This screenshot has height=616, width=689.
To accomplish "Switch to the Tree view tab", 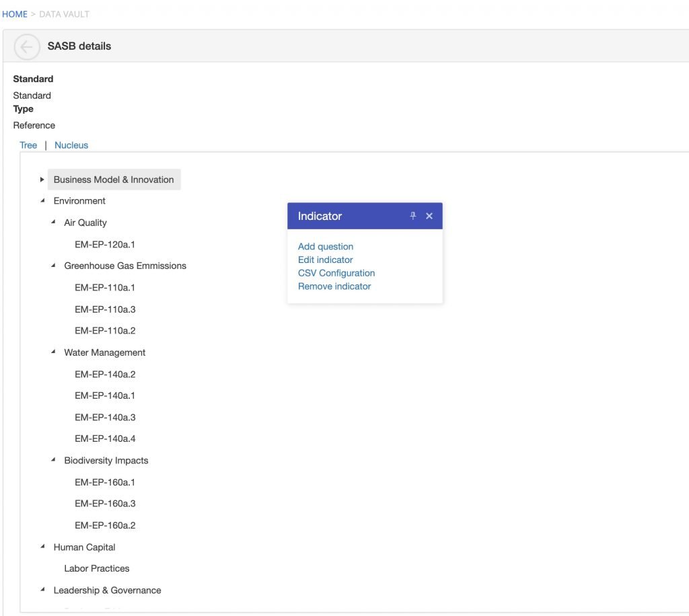I will [28, 145].
